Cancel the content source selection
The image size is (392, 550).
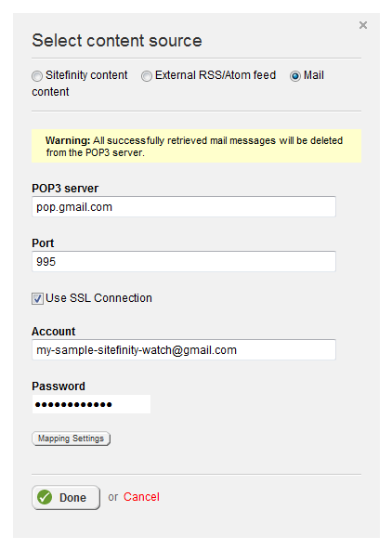pos(141,497)
